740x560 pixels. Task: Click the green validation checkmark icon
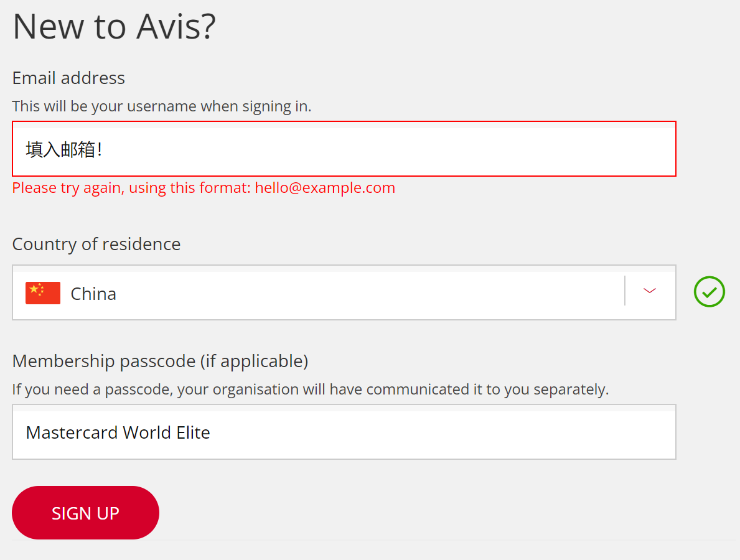coord(709,292)
